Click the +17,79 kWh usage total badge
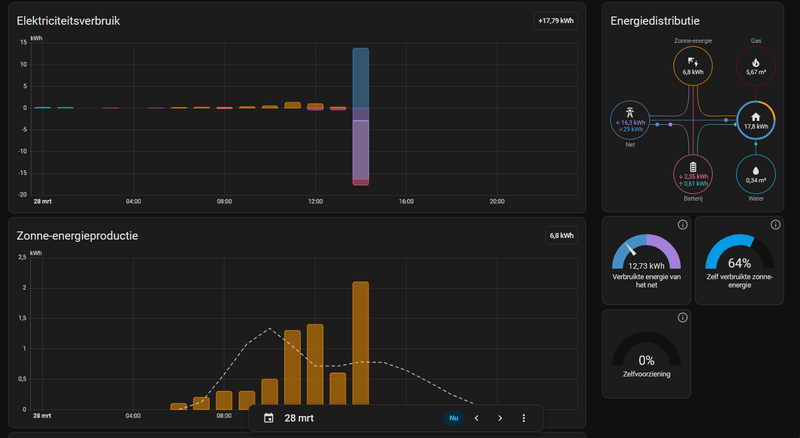The image size is (800, 438). [556, 21]
